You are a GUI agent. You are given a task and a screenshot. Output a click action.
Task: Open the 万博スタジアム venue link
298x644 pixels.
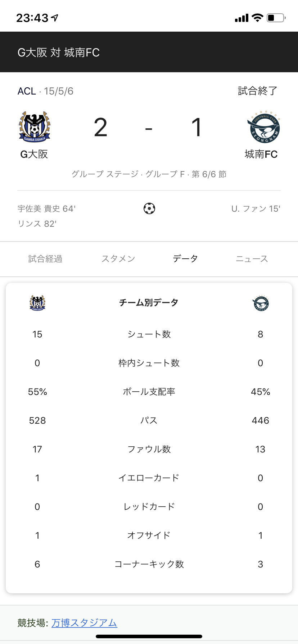[84, 623]
